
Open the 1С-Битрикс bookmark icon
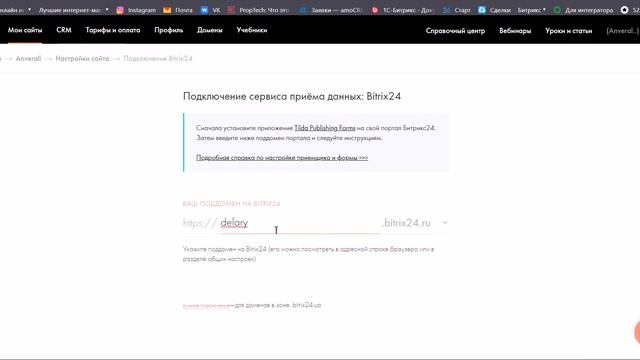click(x=375, y=10)
